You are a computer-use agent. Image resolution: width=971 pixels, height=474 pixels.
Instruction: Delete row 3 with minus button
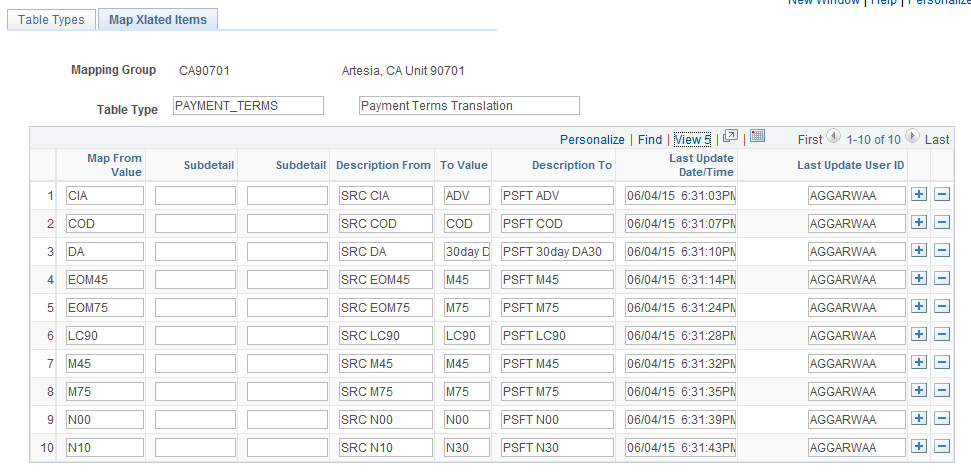pos(941,251)
